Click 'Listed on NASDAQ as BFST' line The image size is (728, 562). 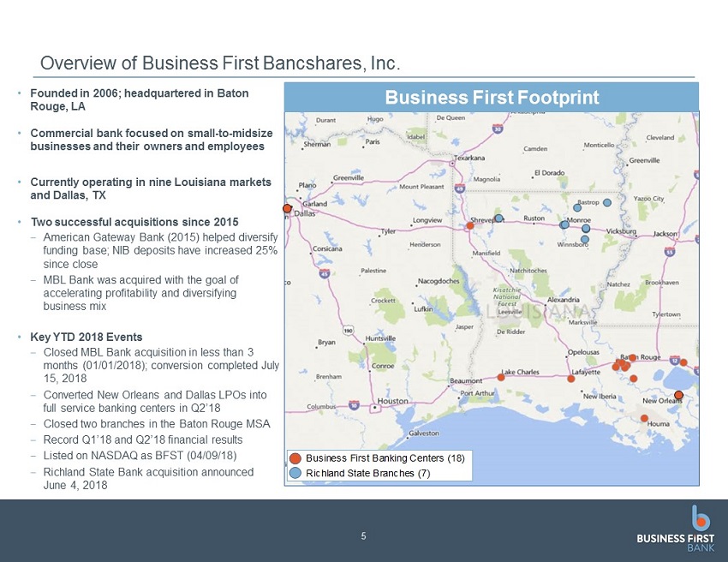click(140, 456)
